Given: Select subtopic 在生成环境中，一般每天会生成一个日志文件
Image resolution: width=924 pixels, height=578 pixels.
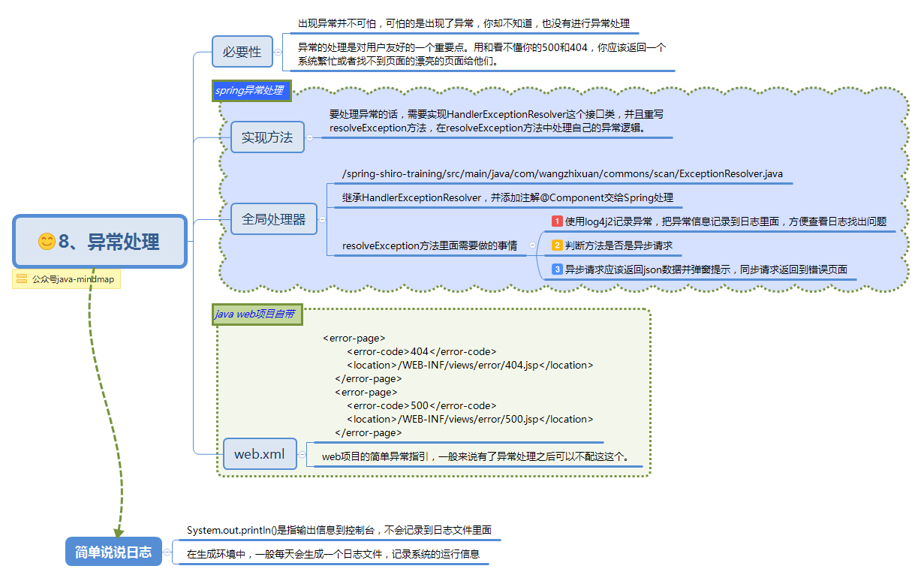Looking at the screenshot, I should pyautogui.click(x=333, y=555).
